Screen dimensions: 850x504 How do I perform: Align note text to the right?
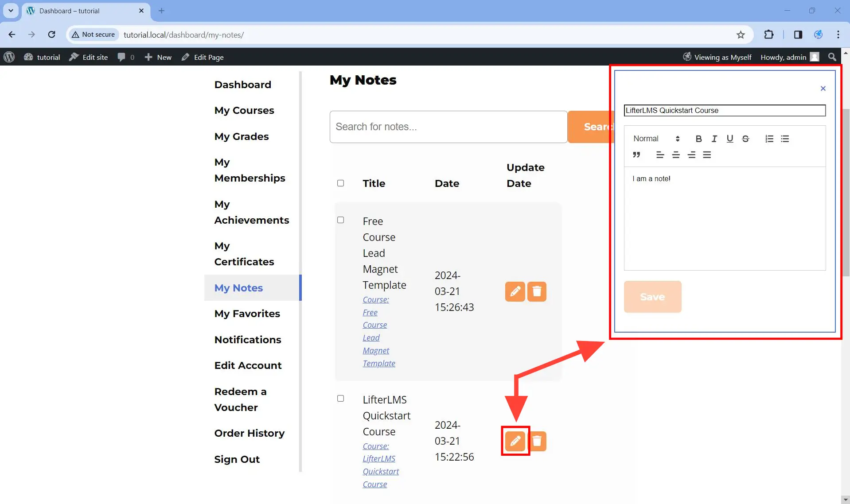tap(691, 155)
